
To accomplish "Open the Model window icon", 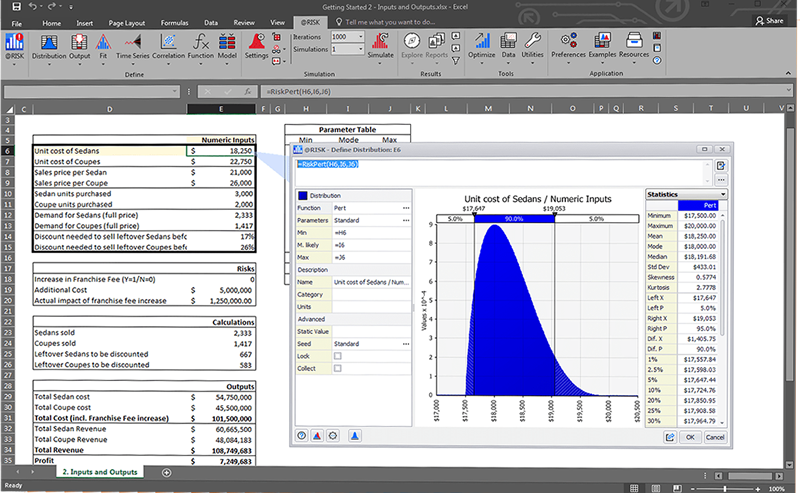I will pyautogui.click(x=227, y=46).
